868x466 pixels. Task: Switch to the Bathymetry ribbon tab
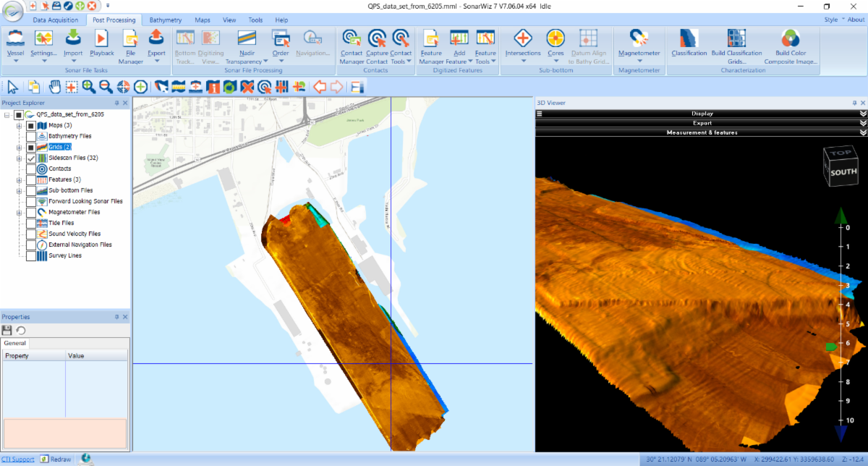[x=165, y=20]
